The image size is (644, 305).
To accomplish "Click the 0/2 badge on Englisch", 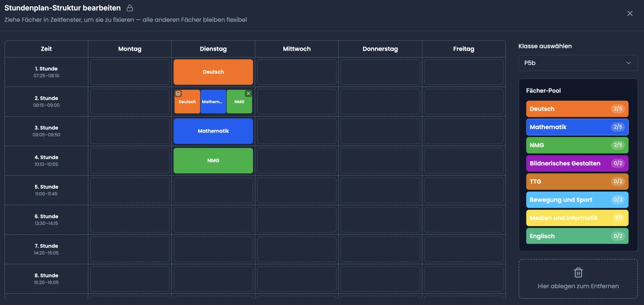I will click(618, 236).
